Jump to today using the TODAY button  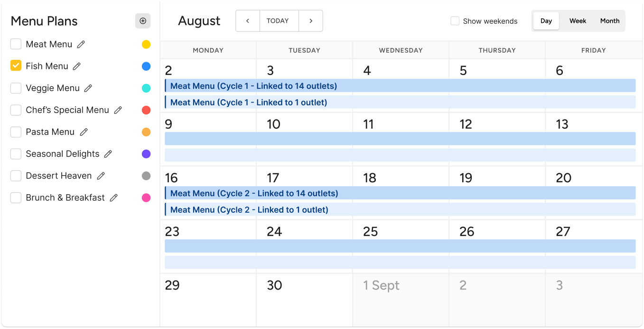pos(278,21)
